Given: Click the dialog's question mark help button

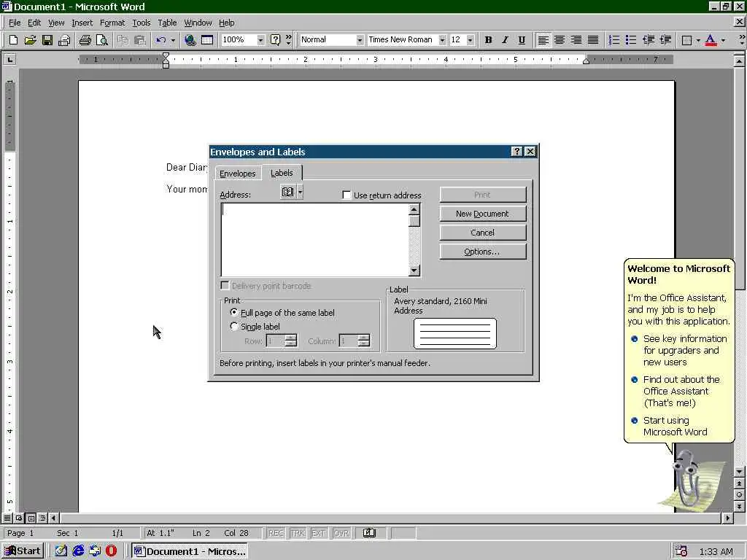Looking at the screenshot, I should [x=517, y=152].
